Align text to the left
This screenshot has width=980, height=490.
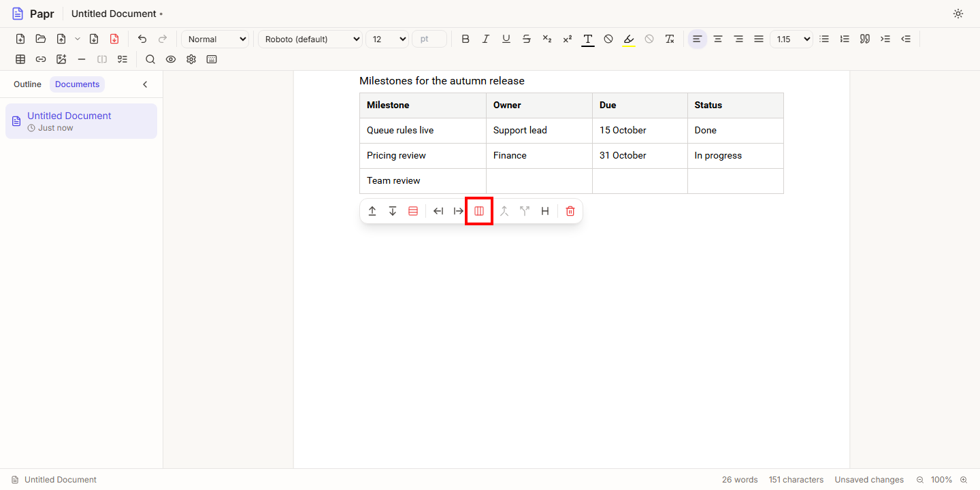(697, 39)
